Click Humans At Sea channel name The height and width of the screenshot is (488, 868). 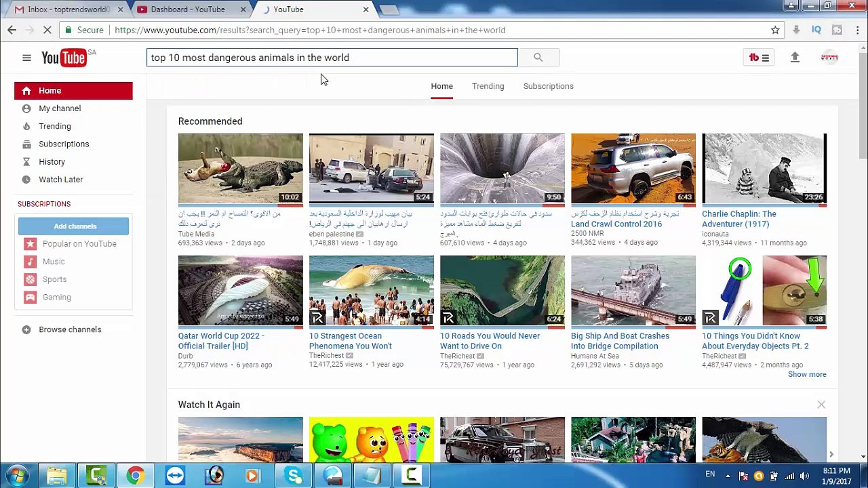coord(595,356)
